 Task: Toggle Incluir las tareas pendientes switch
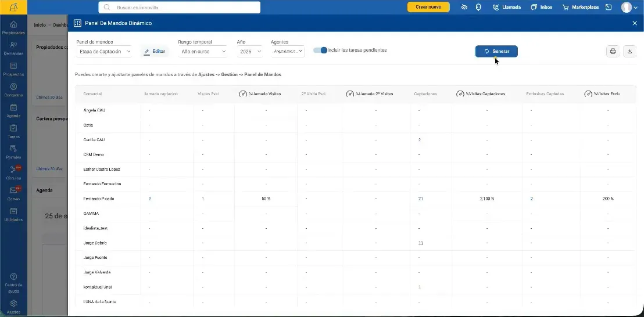pyautogui.click(x=320, y=50)
